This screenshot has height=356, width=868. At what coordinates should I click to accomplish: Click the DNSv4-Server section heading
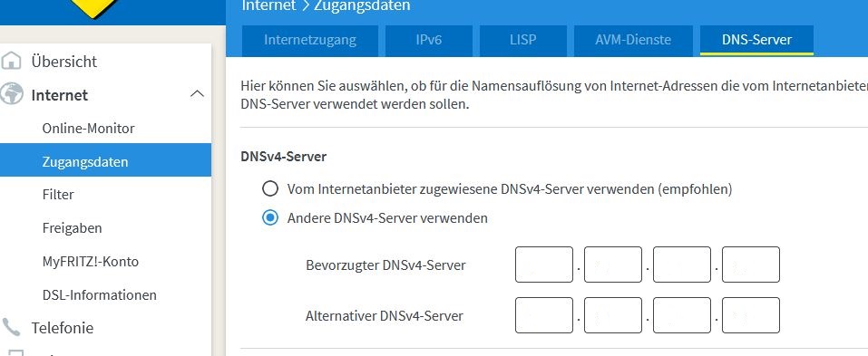[x=283, y=157]
